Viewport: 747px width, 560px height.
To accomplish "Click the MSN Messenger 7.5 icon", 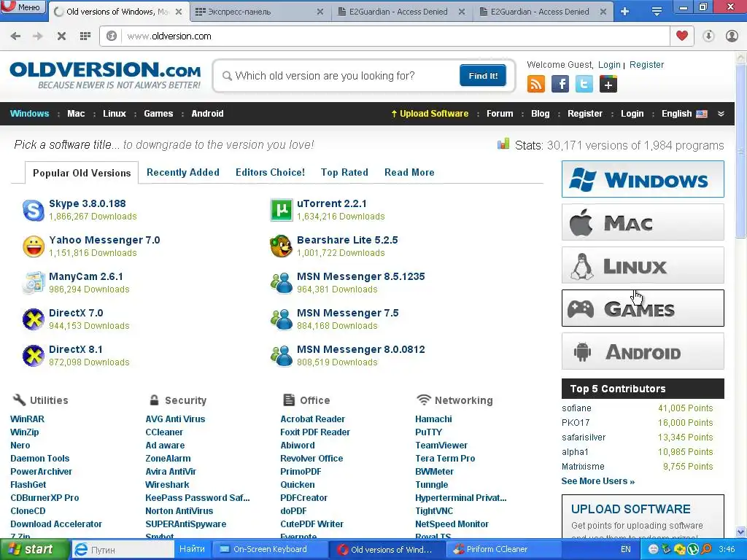I will (281, 319).
